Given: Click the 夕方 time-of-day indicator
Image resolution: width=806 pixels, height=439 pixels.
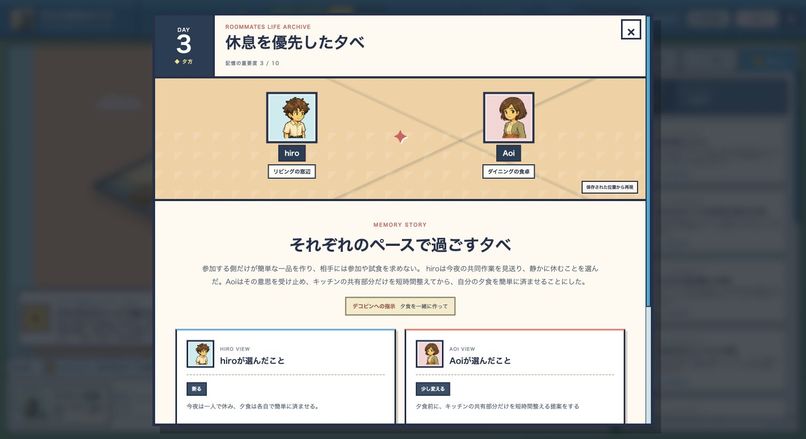Looking at the screenshot, I should click(x=184, y=62).
